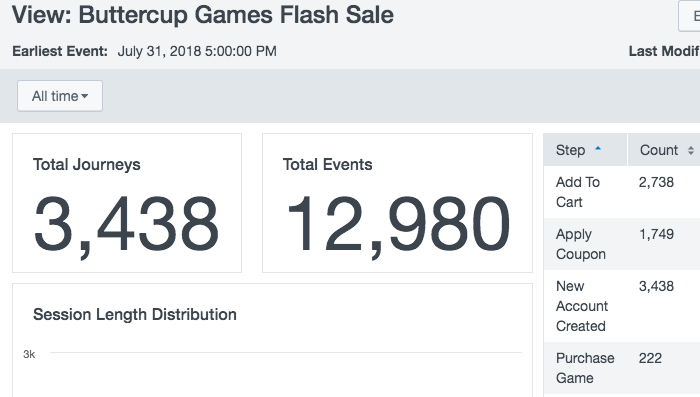700x397 pixels.
Task: Click the Step ascending sort arrow
Action: point(598,149)
